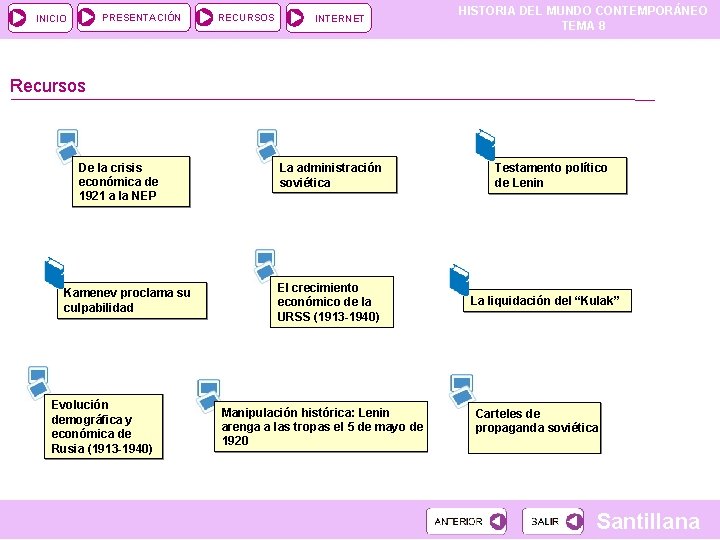This screenshot has width=720, height=540.
Task: Open 'Manipulación histórica: Lenin arenga a las tropas'
Action: click(321, 427)
